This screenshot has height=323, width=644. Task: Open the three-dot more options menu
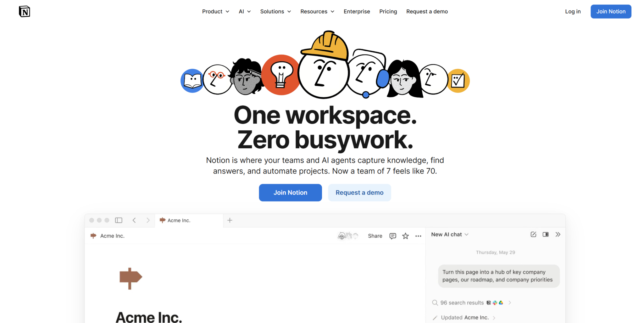pos(418,236)
